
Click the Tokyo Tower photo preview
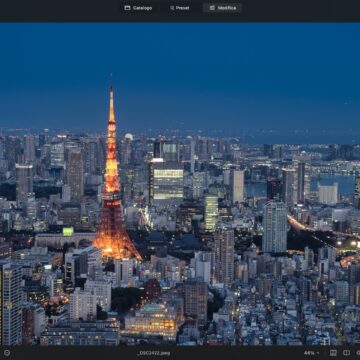[x=180, y=184]
